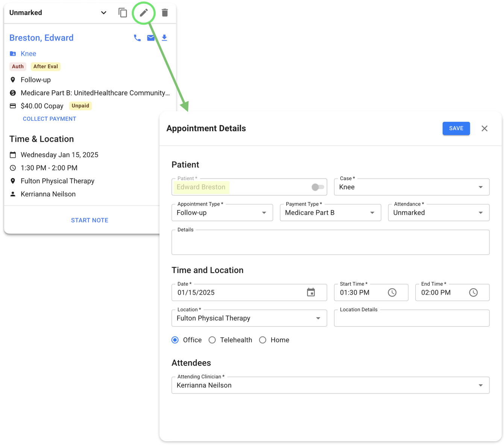Screen dimensions: 504x445
Task: Open the date calendar picker icon
Action: tap(311, 292)
